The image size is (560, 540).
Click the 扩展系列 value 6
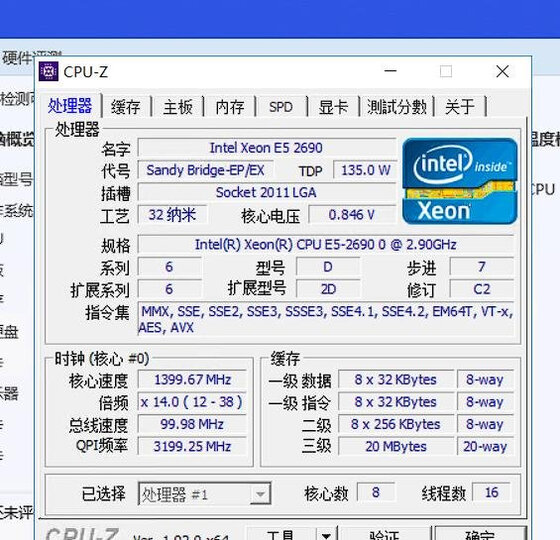click(x=169, y=289)
